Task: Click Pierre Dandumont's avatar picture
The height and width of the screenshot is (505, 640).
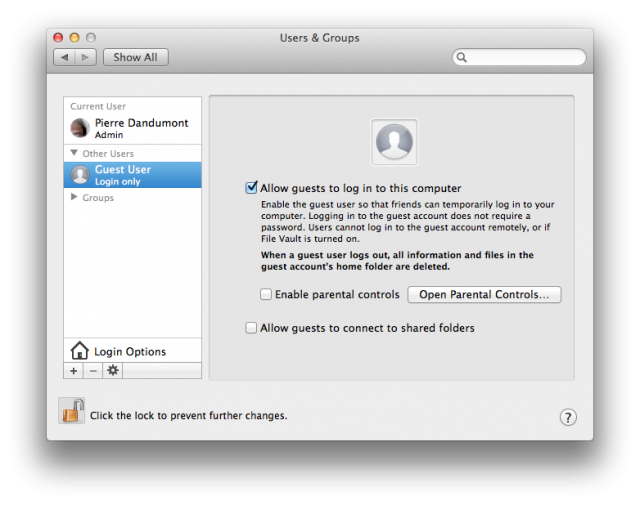Action: click(x=80, y=128)
